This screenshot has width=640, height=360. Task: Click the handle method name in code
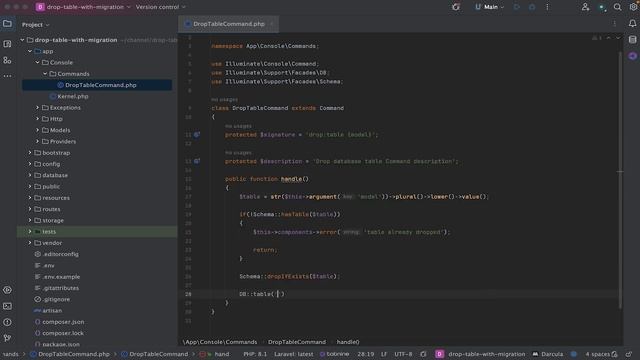click(x=291, y=179)
